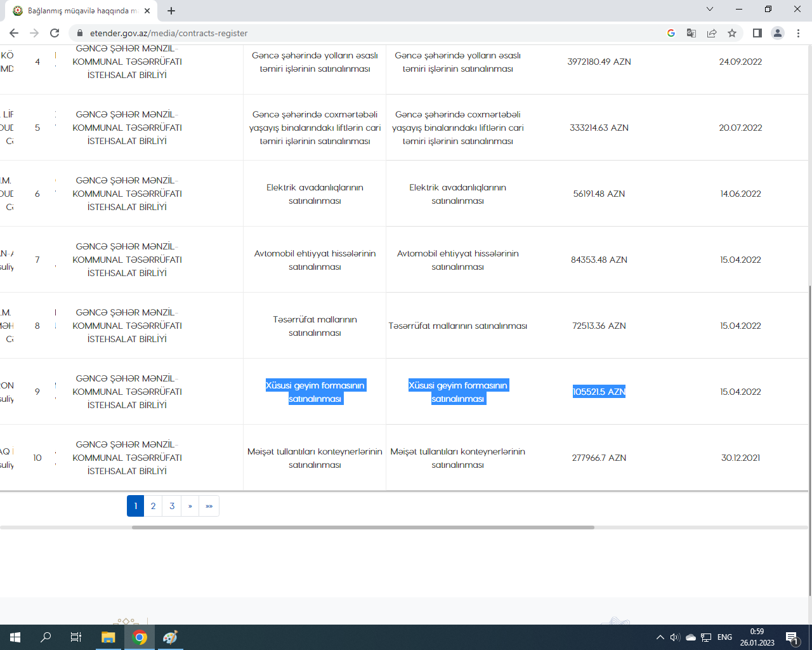Close the Bağlanmış müqavilə tab
Viewport: 812px width, 650px height.
(147, 11)
